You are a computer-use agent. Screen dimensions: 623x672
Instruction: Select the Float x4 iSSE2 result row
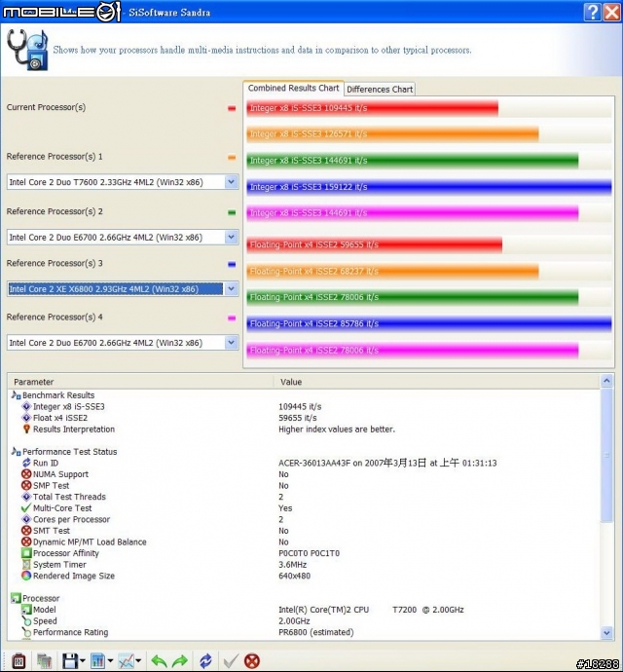305,418
